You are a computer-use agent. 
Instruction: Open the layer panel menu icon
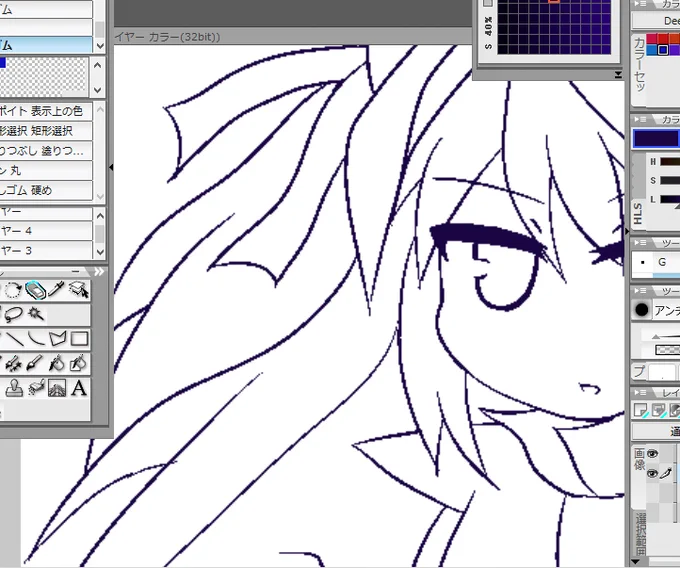tap(640, 393)
